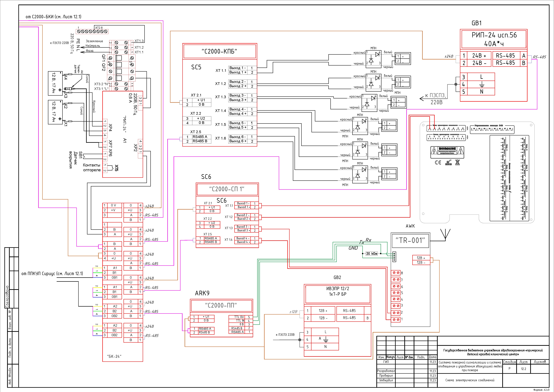This screenshot has width=554, height=392.
Task: Select the "С2000-СП 1" device title
Action: (x=227, y=189)
